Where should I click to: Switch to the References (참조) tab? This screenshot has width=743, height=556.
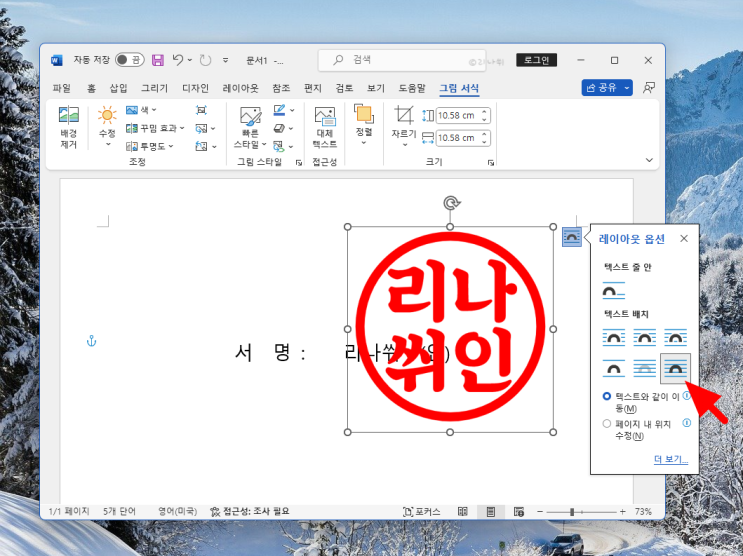281,88
